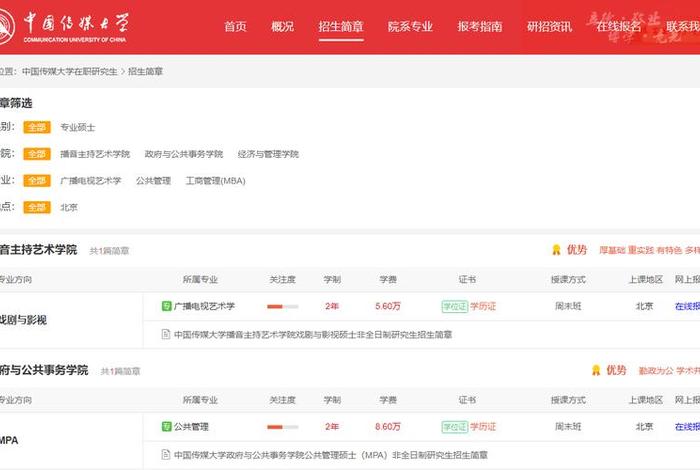The height and width of the screenshot is (470, 700).
Task: Click 周末班 in the 公共管理 row
Action: click(568, 427)
